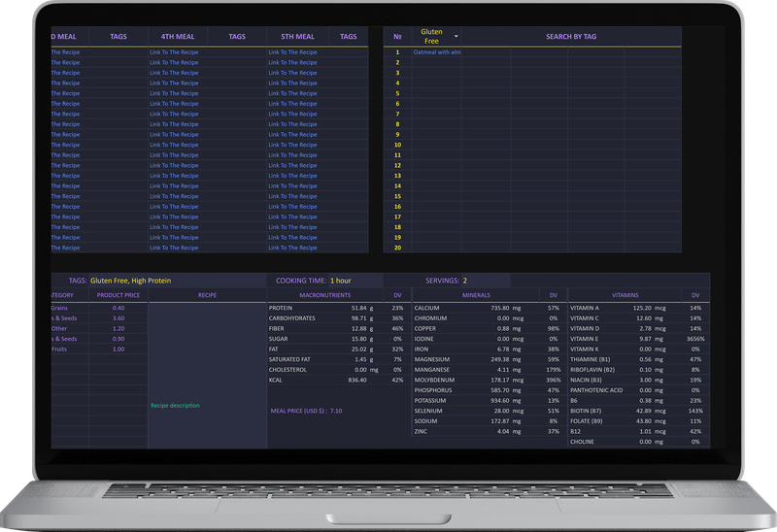Viewport: 777px width, 532px height.
Task: Select product price 1.20
Action: point(118,328)
